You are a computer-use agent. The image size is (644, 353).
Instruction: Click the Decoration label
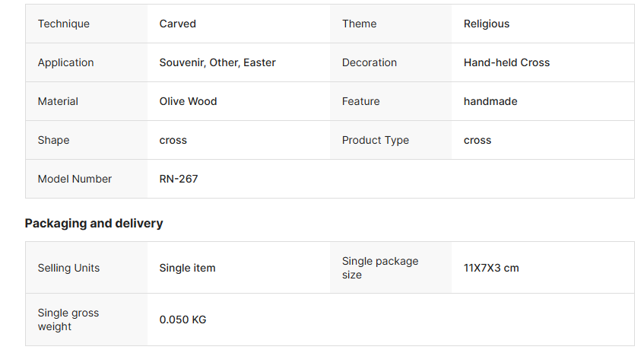370,62
